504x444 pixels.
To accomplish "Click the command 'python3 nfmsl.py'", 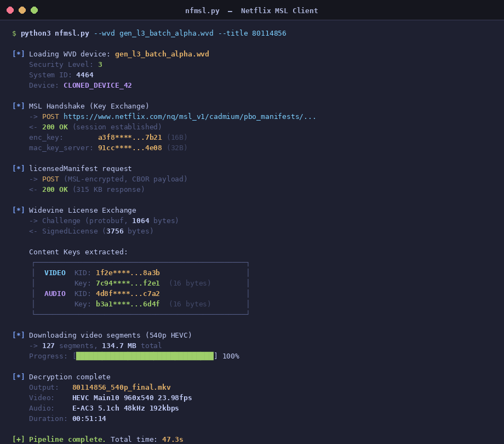I will [55, 33].
